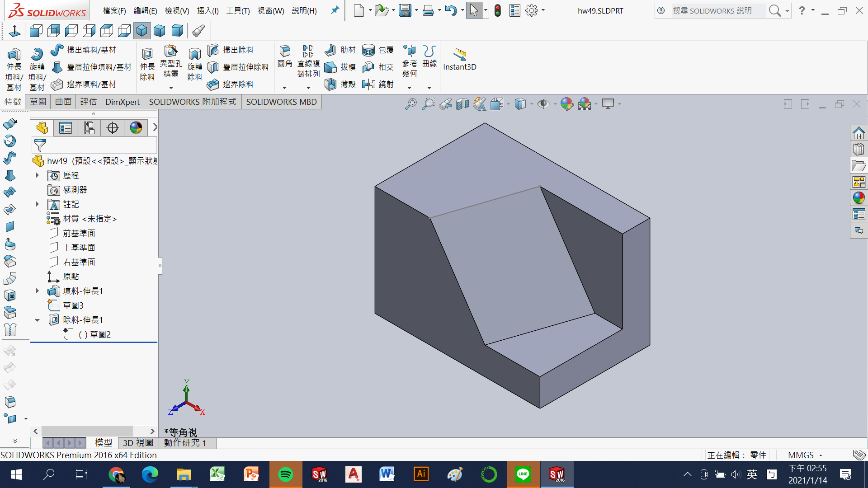This screenshot has width=868, height=488.
Task: Click the Rebuild traffic light icon
Action: (497, 10)
